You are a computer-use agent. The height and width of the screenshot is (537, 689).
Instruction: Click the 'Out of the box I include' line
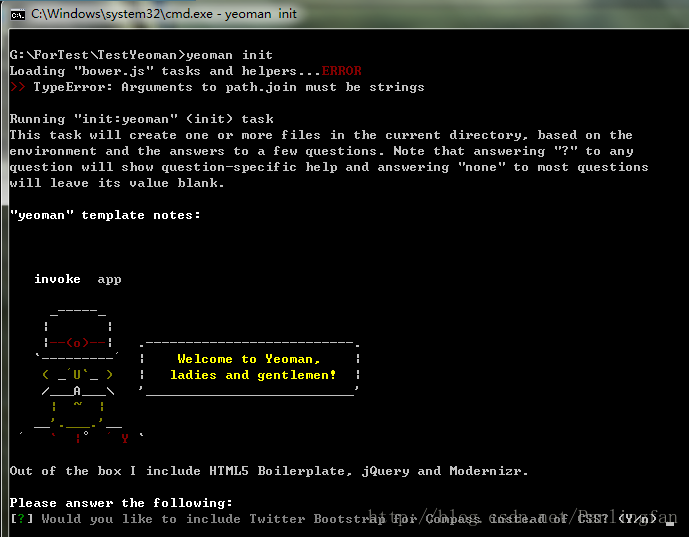[268, 471]
